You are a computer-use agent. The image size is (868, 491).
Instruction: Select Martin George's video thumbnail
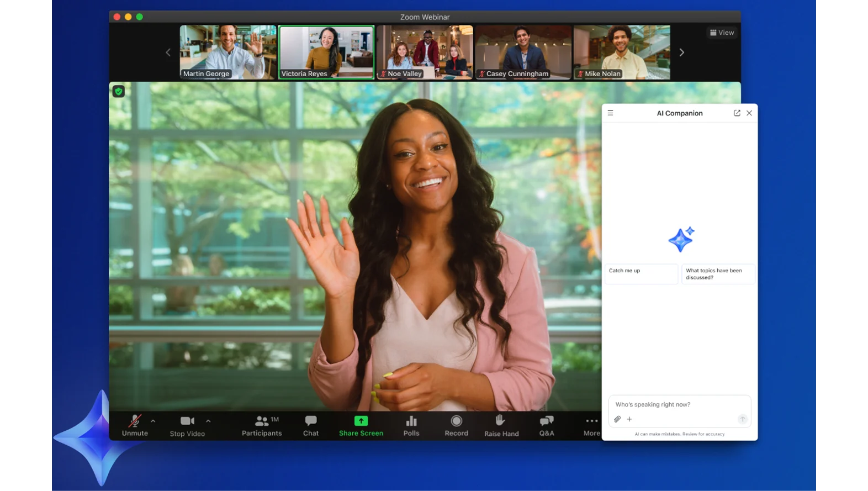click(x=228, y=52)
